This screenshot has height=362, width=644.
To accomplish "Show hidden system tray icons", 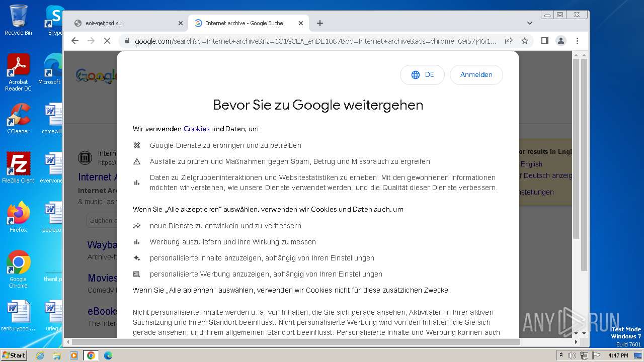I will pos(561,355).
